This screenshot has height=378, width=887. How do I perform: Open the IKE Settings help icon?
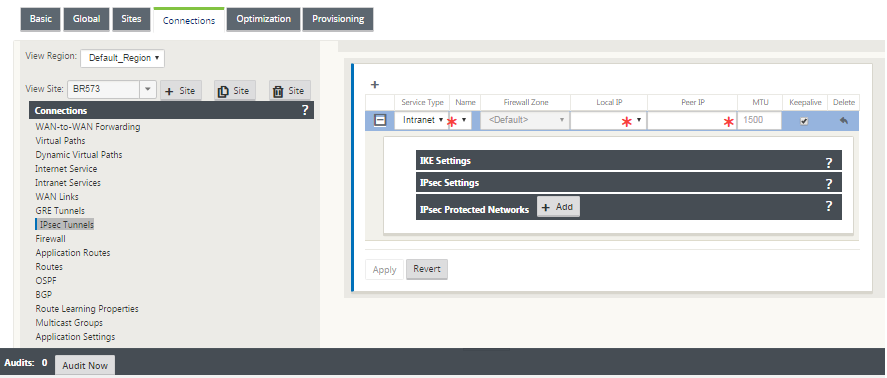click(x=829, y=163)
